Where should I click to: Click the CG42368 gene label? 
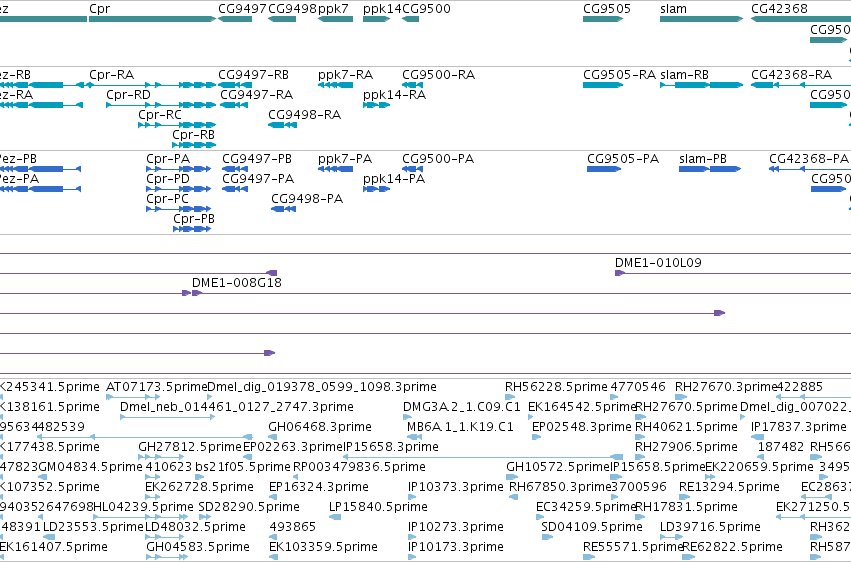(x=779, y=9)
